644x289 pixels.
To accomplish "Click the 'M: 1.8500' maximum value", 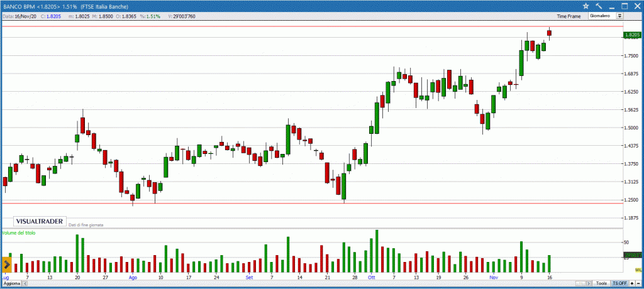I will coord(101,16).
